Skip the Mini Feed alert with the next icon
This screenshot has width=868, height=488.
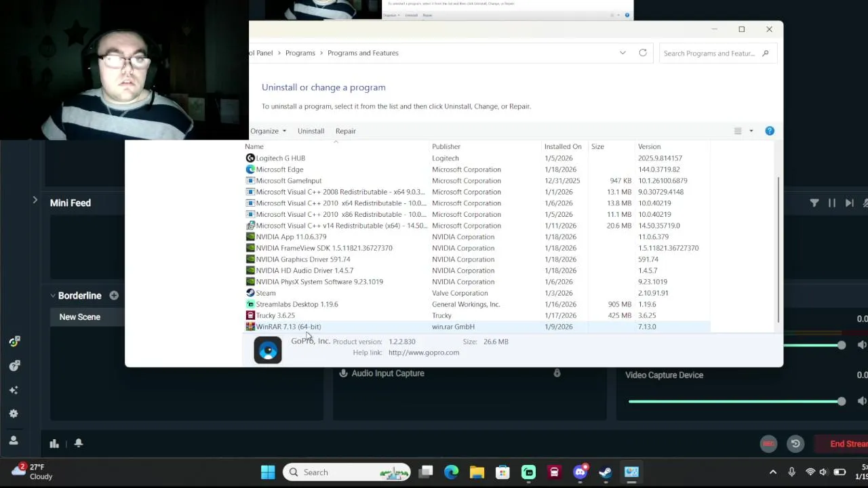coord(850,203)
